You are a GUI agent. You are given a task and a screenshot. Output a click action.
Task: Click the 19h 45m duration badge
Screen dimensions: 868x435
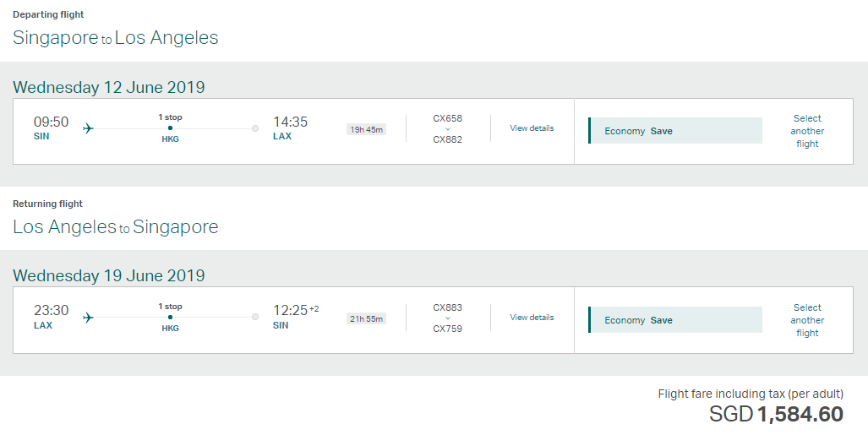[367, 129]
